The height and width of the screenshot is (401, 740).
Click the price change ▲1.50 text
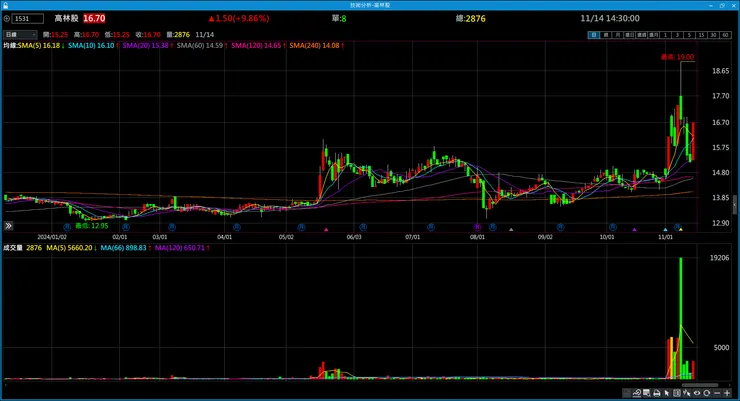point(238,18)
